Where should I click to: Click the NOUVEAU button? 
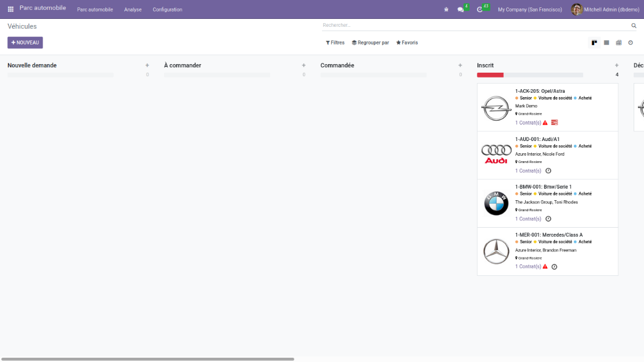point(25,43)
